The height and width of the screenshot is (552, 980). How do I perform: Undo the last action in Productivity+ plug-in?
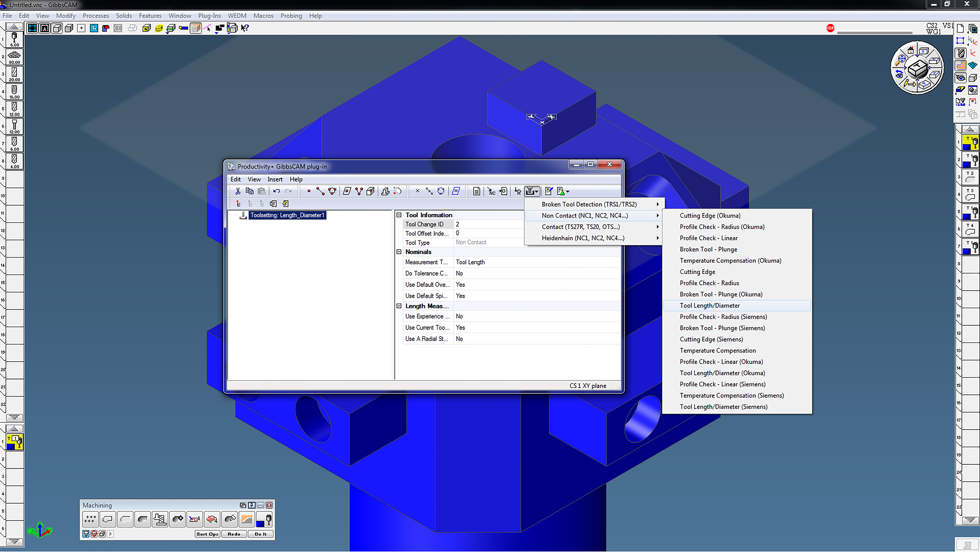pyautogui.click(x=277, y=191)
